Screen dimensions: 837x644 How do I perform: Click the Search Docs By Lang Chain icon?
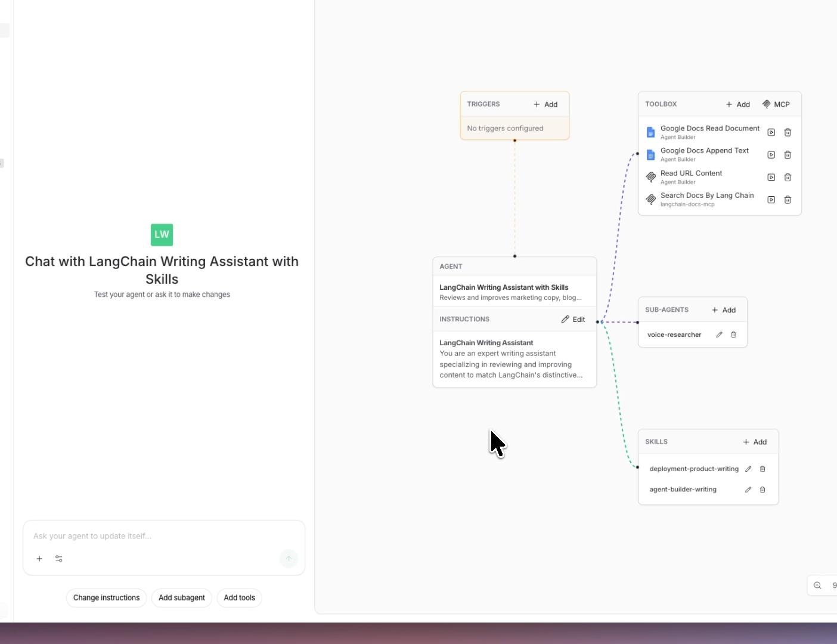coord(651,200)
